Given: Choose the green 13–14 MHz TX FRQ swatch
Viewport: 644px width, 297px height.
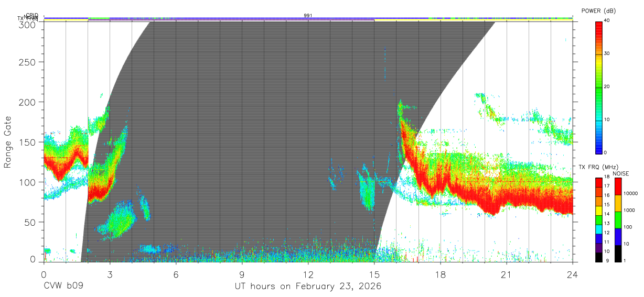Looking at the screenshot, I should (598, 220).
